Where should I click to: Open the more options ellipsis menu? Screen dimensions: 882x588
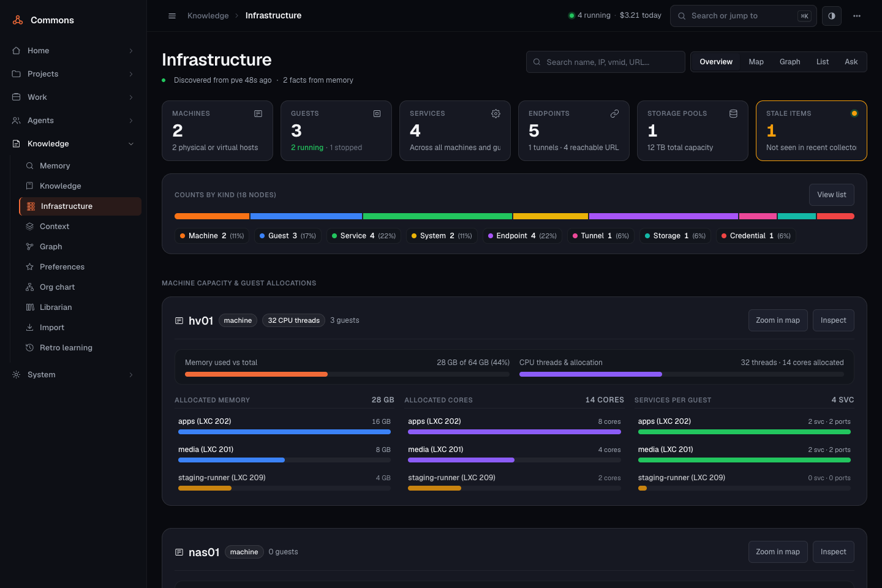pos(857,16)
